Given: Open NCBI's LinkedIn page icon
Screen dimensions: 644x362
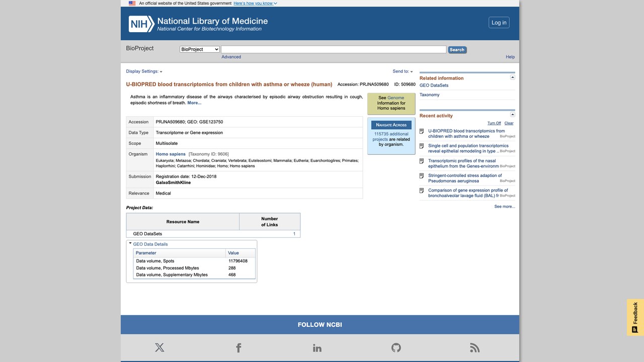Looking at the screenshot, I should click(317, 347).
